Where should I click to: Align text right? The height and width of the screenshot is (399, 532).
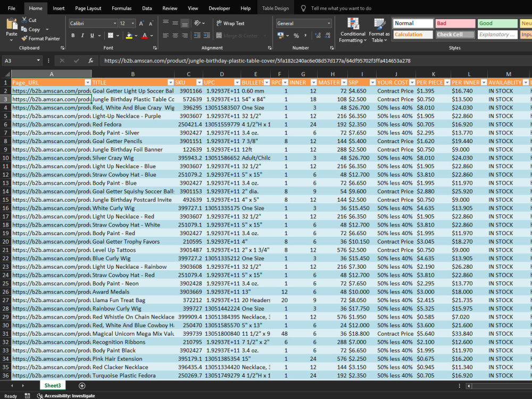185,35
